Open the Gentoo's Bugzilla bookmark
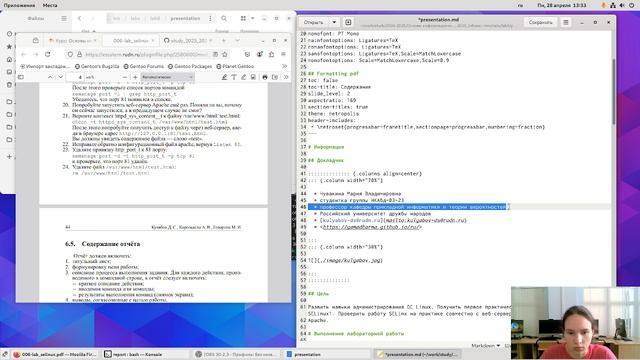Image resolution: width=640 pixels, height=360 pixels. 97,66
